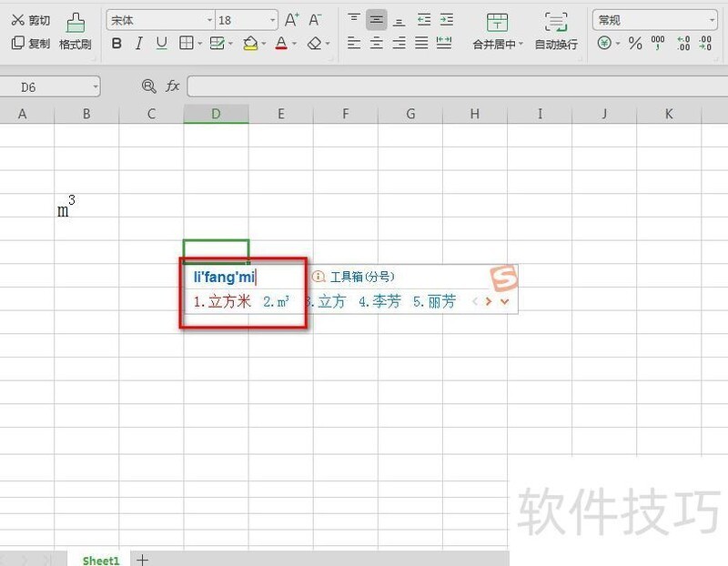
Task: Increase font size with A+
Action: (x=291, y=20)
